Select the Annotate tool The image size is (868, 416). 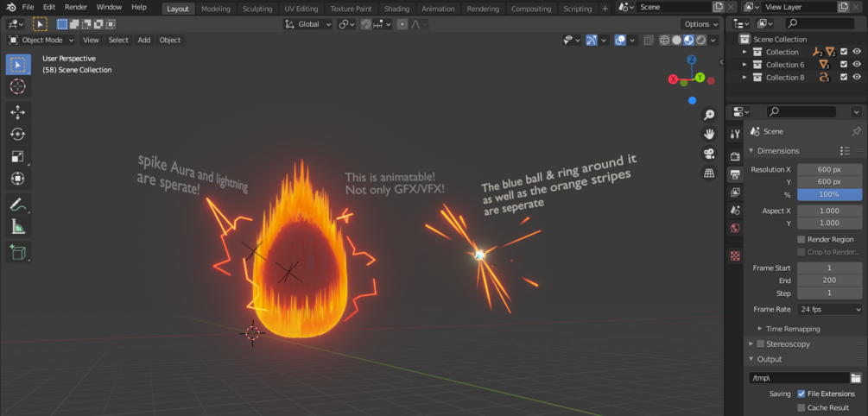[18, 205]
